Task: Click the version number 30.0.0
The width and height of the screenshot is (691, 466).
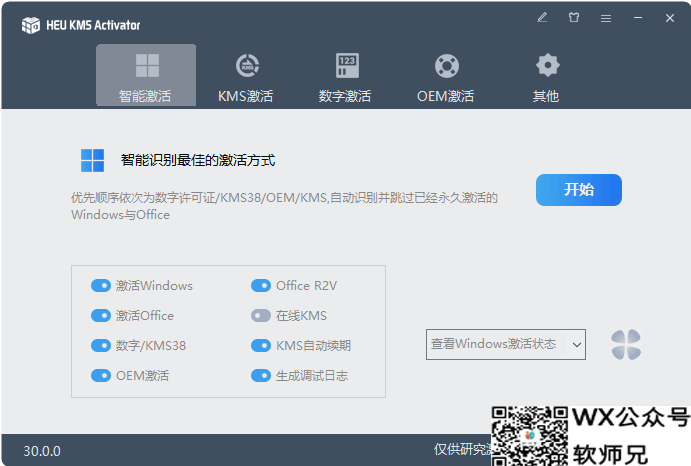Action: pos(42,451)
